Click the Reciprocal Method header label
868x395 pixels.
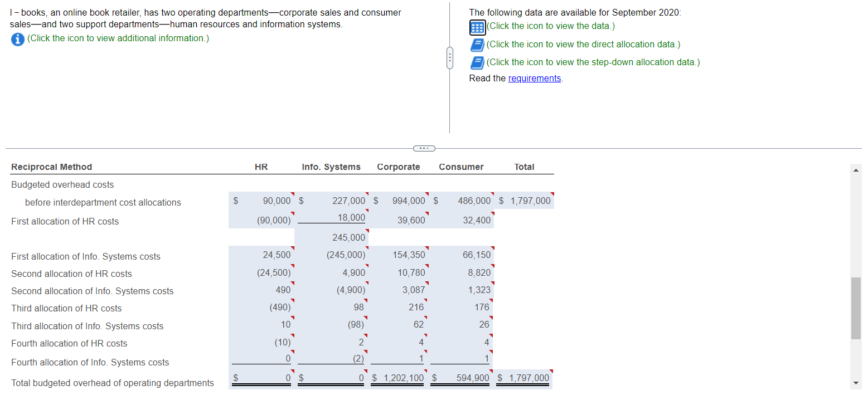[51, 167]
